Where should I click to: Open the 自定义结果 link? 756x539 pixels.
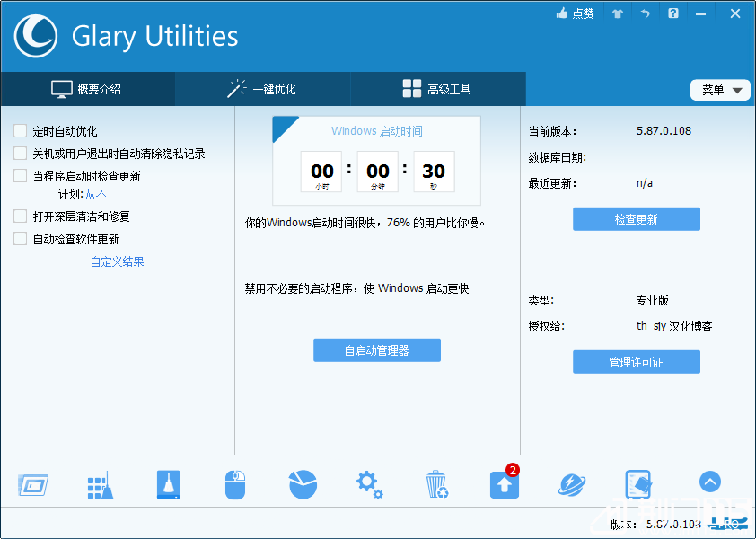(117, 261)
